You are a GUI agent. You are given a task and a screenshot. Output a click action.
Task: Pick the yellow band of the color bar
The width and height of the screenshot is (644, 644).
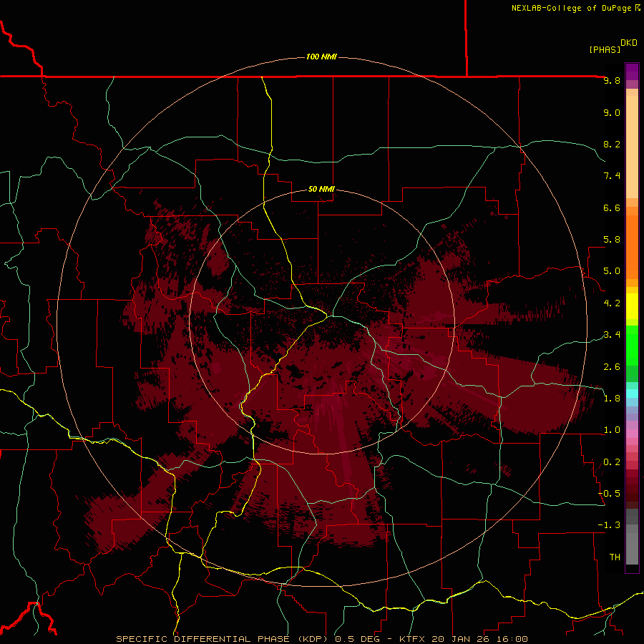pyautogui.click(x=632, y=306)
